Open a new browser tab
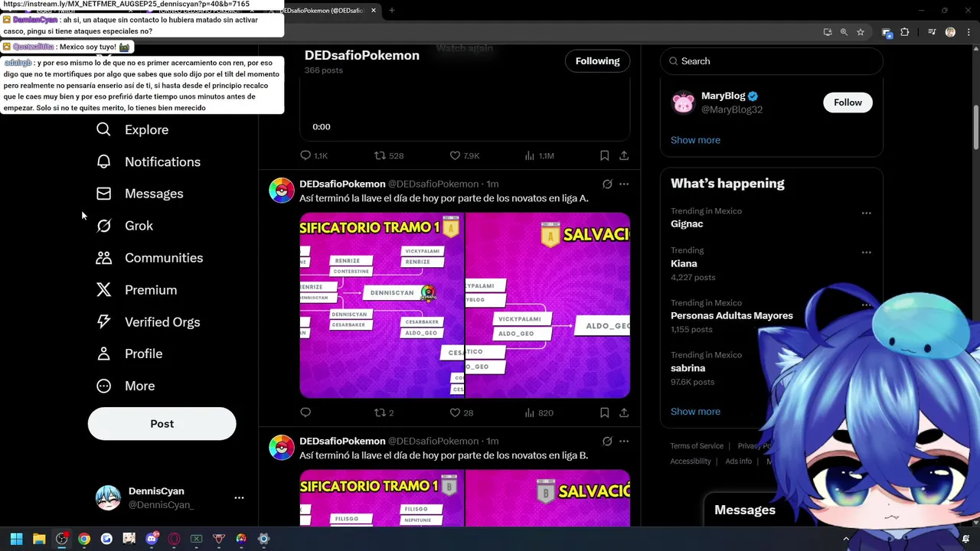The image size is (980, 551). (x=391, y=11)
